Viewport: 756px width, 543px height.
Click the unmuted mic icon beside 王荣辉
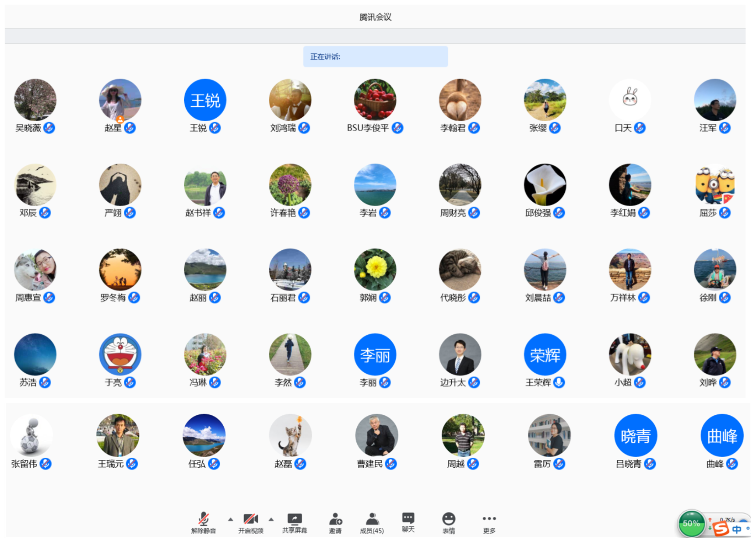tap(559, 382)
